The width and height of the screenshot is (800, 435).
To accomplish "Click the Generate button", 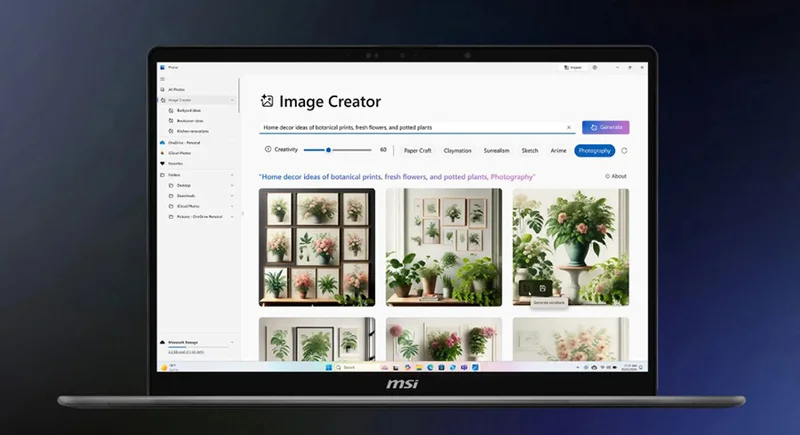I will (606, 127).
